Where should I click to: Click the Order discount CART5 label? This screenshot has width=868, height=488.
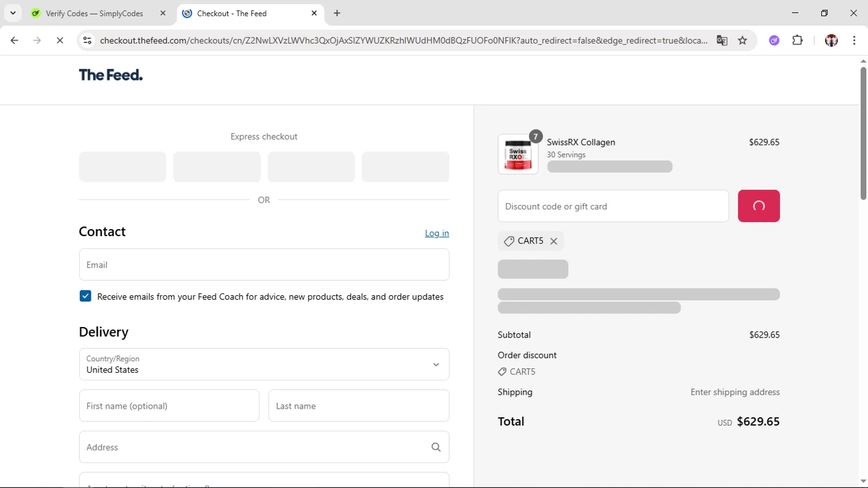click(x=517, y=372)
